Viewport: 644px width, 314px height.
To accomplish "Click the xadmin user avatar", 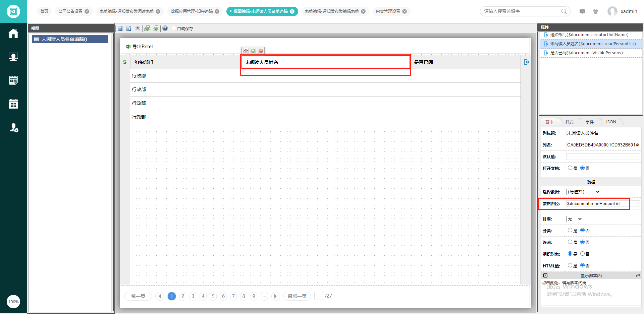I will (612, 11).
